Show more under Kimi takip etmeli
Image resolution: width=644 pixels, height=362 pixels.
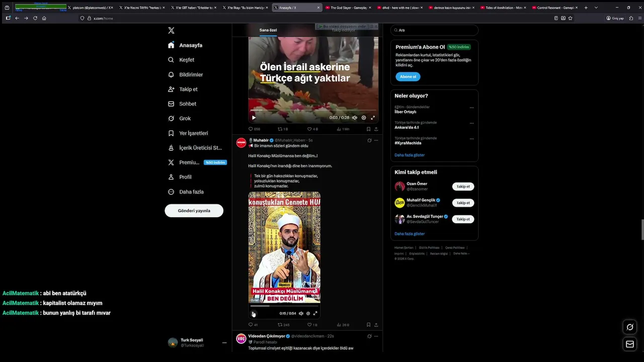pos(410,234)
